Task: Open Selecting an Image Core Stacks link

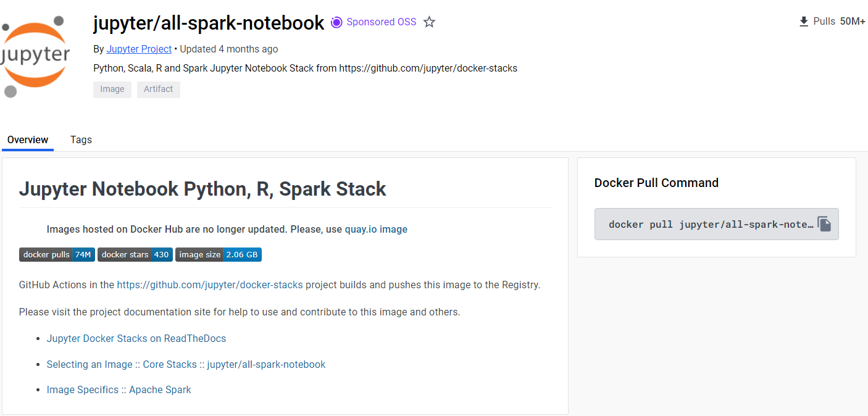Action: 186,364
